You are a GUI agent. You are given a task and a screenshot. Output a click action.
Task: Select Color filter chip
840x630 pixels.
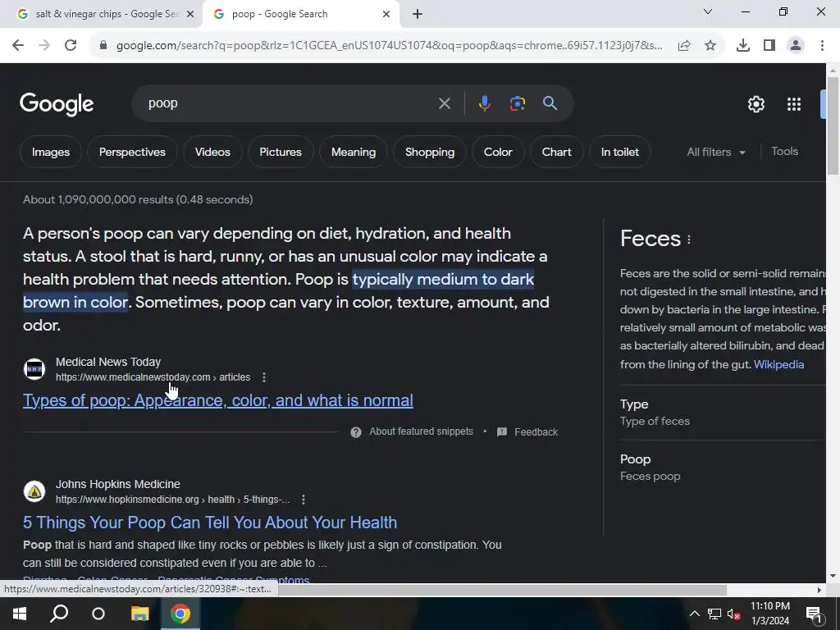(498, 152)
